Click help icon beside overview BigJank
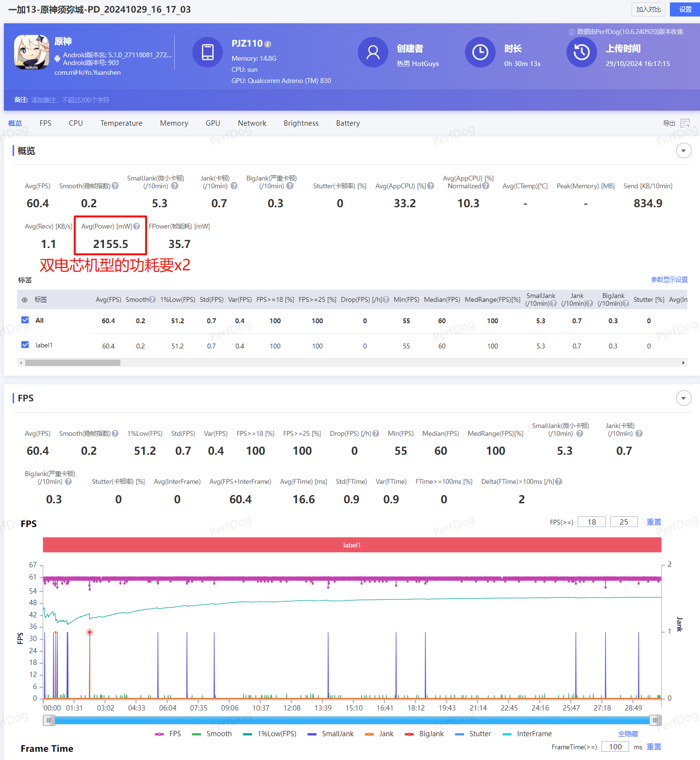Image resolution: width=700 pixels, height=760 pixels. coord(290,186)
